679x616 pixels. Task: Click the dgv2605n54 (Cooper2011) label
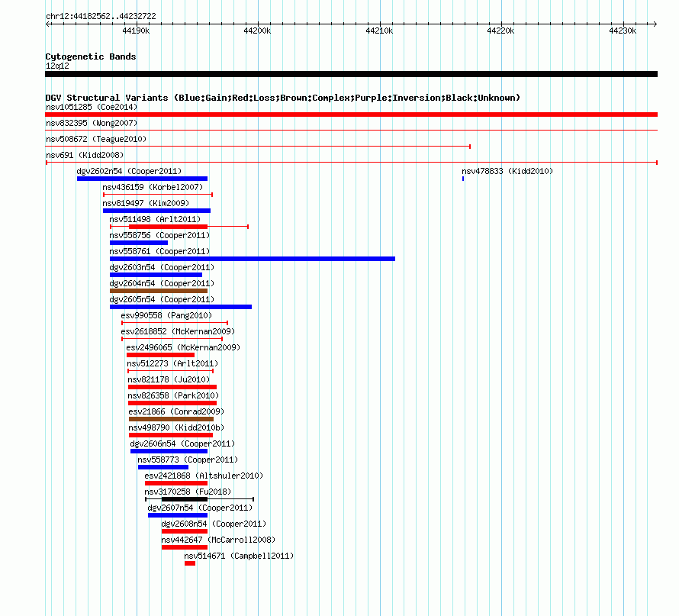click(x=162, y=299)
